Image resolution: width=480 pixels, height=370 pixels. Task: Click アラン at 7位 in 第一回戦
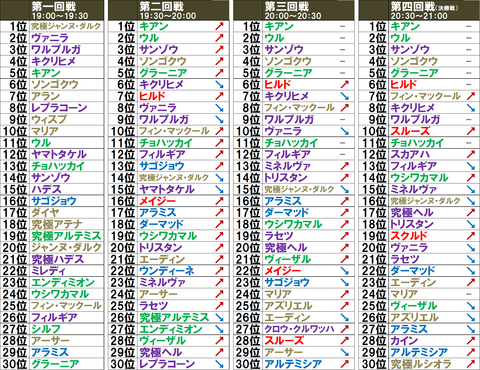(45, 96)
